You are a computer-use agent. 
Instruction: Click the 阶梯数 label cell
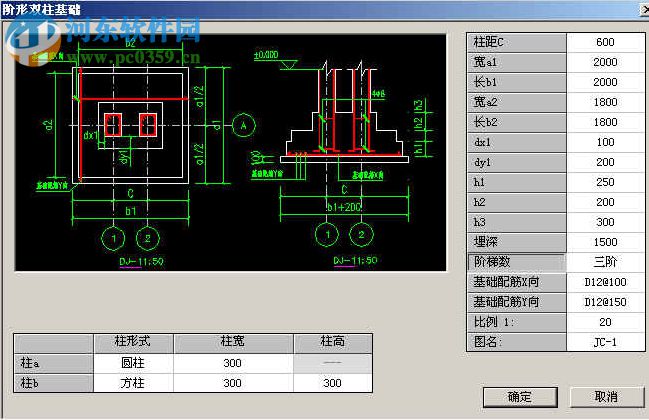517,262
